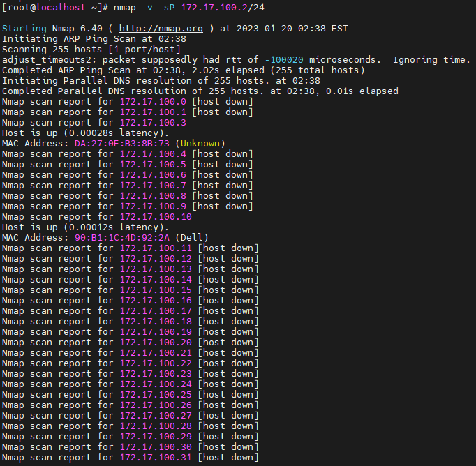Click the host down status beside 172.17.100.25
The height and width of the screenshot is (466, 476).
pos(228,395)
